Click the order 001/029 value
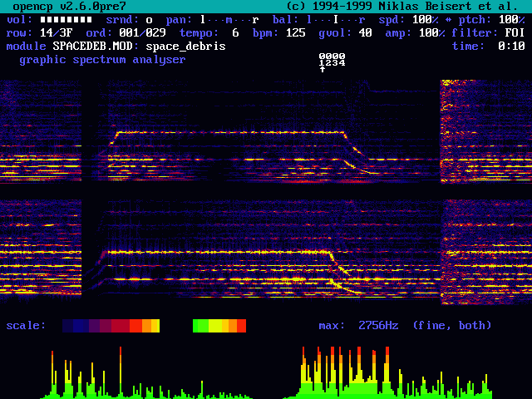 pyautogui.click(x=142, y=33)
